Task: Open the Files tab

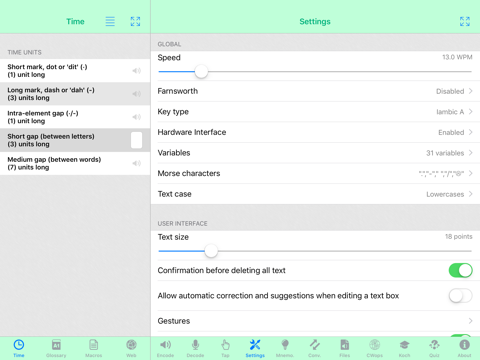Action: (345, 348)
